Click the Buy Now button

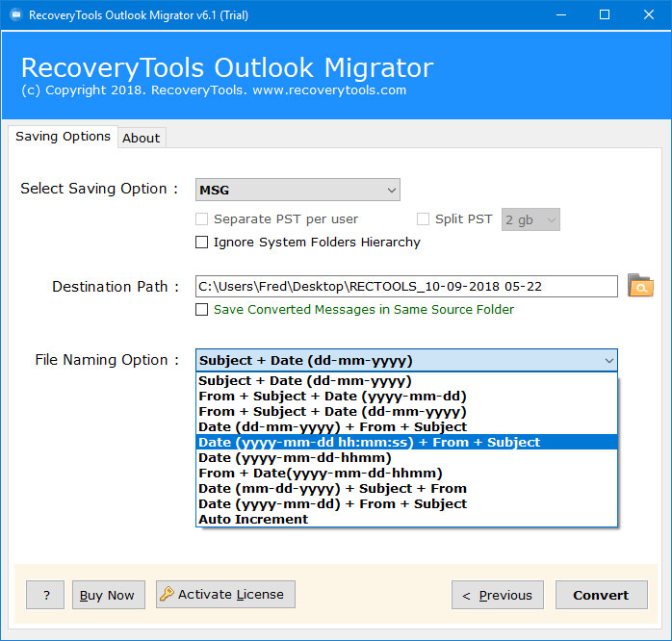point(109,595)
